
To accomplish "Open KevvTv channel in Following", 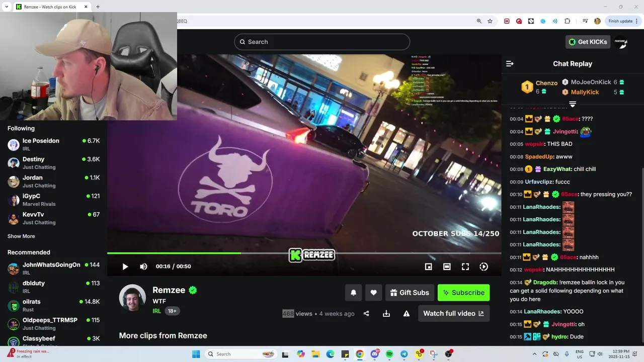I will click(53, 218).
